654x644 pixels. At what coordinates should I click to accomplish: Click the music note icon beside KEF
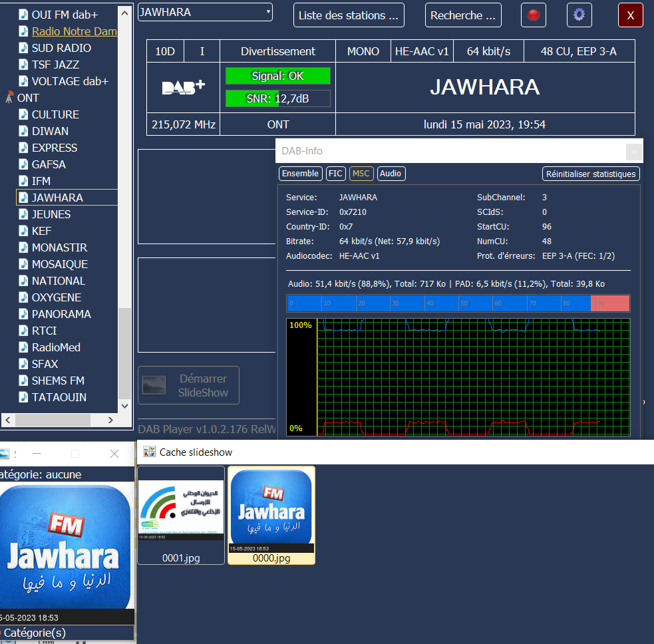pos(23,231)
